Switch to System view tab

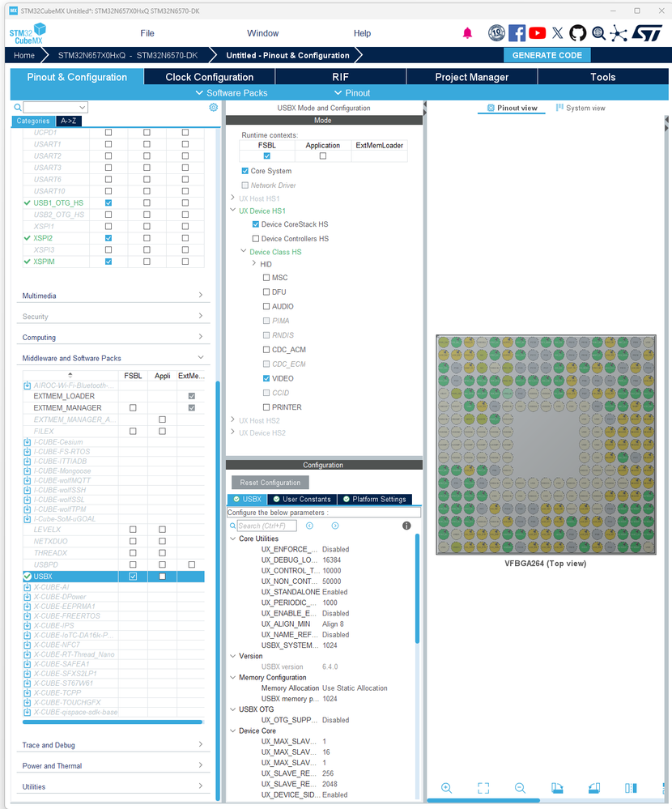pyautogui.click(x=581, y=108)
